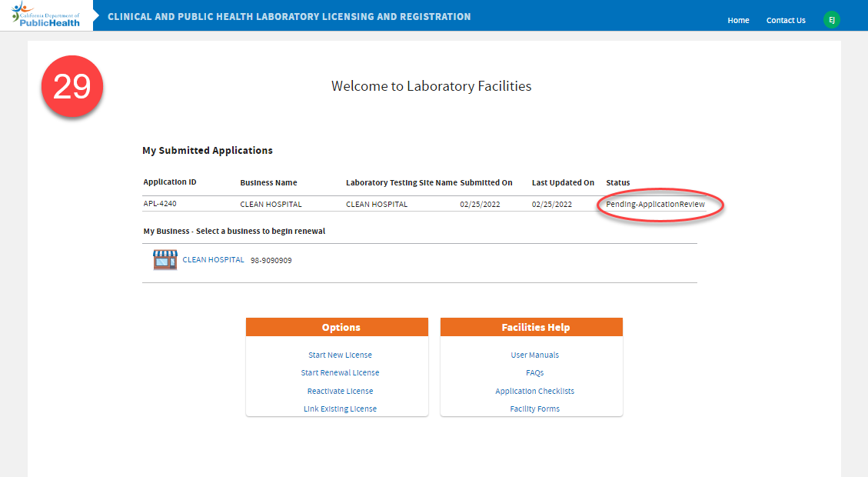This screenshot has width=868, height=477.
Task: Click the Business Name column header
Action: coord(268,183)
